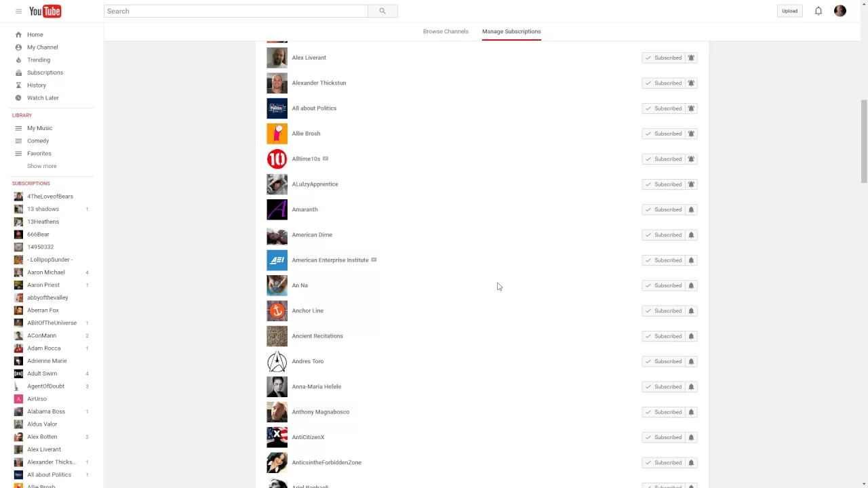The image size is (868, 488).
Task: Open the notifications bell in header
Action: click(818, 11)
